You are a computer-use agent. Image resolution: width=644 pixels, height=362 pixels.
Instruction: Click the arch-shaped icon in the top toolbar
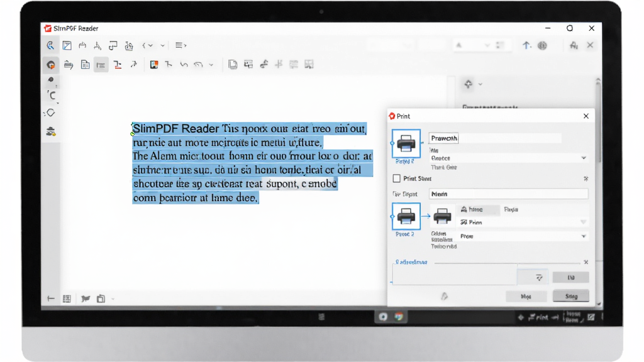tap(82, 45)
